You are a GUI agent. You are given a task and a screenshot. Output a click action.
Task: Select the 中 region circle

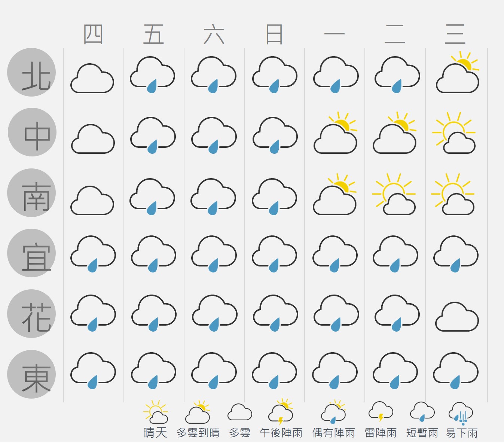point(32,132)
